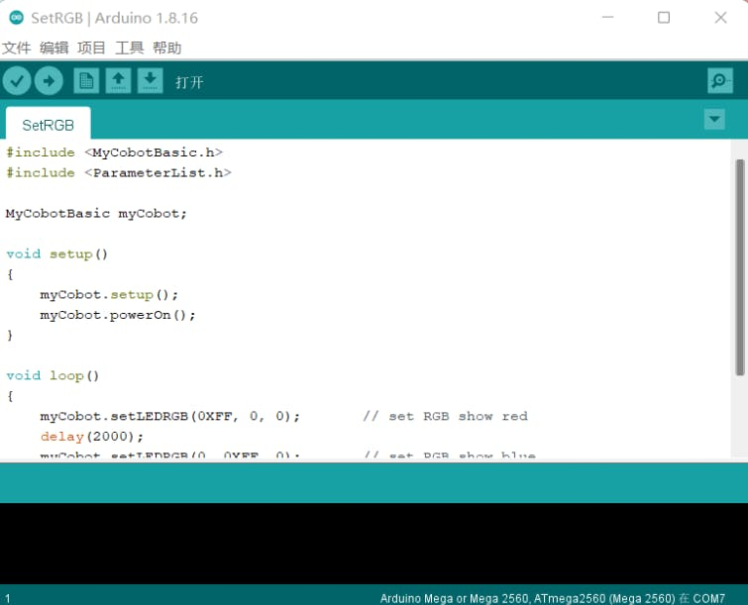The image size is (748, 605).
Task: Click the Upload arrow button
Action: tap(49, 81)
